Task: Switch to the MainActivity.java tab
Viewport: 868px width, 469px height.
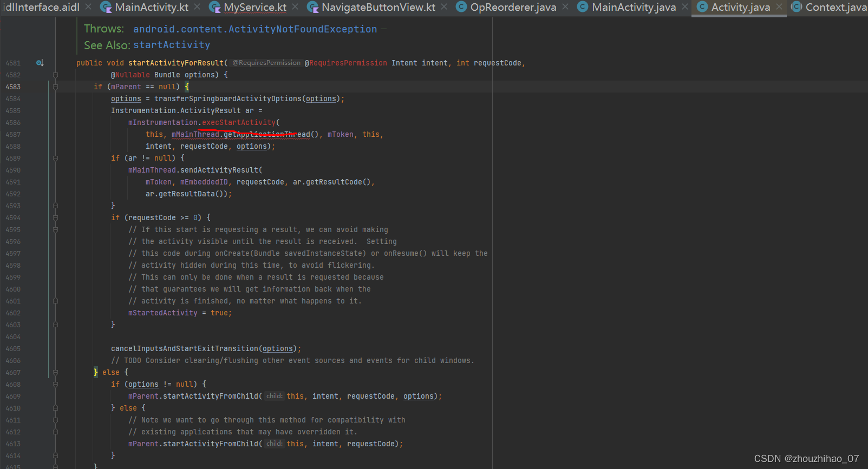Action: click(634, 7)
